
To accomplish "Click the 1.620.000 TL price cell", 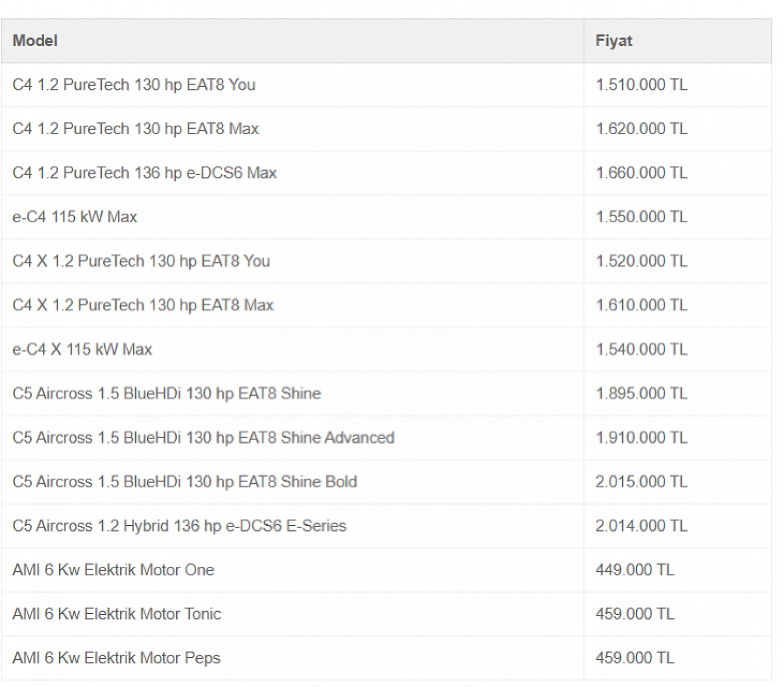I will tap(641, 129).
